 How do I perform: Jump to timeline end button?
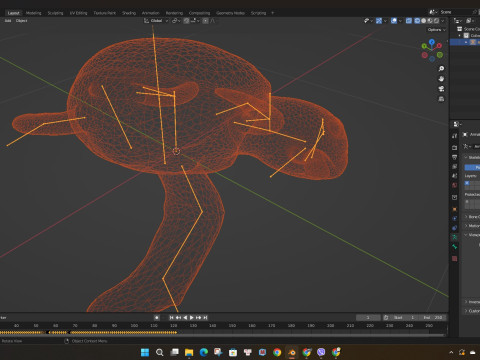tap(205, 318)
